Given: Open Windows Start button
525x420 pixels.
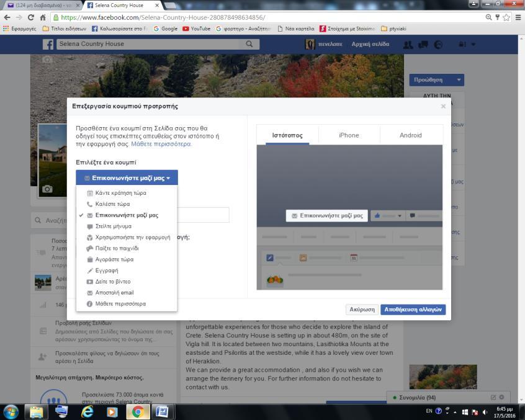Looking at the screenshot, I should 11,412.
